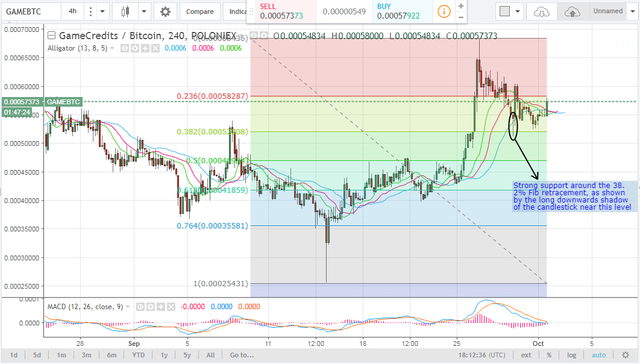This screenshot has height=364, width=640.
Task: Click the 1(0.00025431) Fib level label
Action: [221, 284]
